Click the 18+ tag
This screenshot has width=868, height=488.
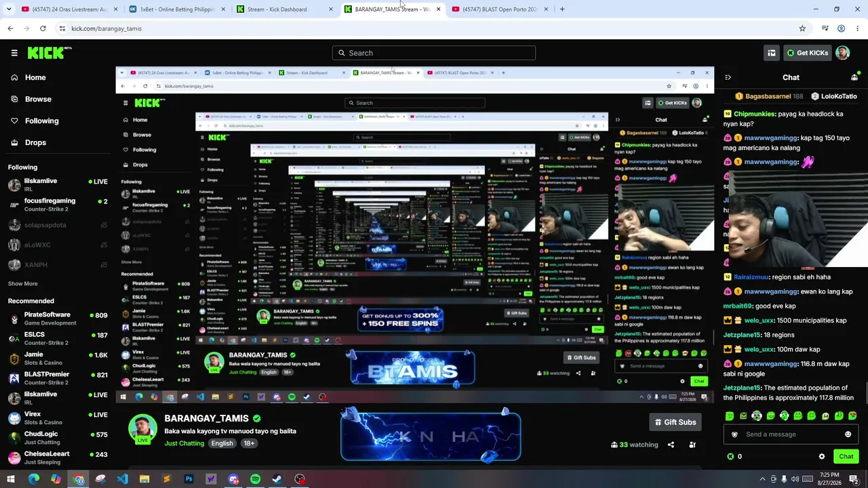pyautogui.click(x=249, y=443)
